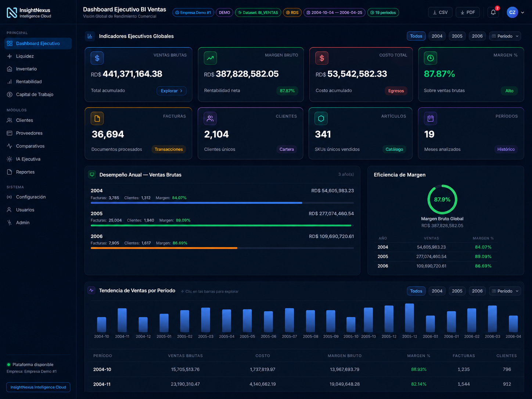Click the Proveedores card icon
This screenshot has height=399, width=532.
pos(10,133)
